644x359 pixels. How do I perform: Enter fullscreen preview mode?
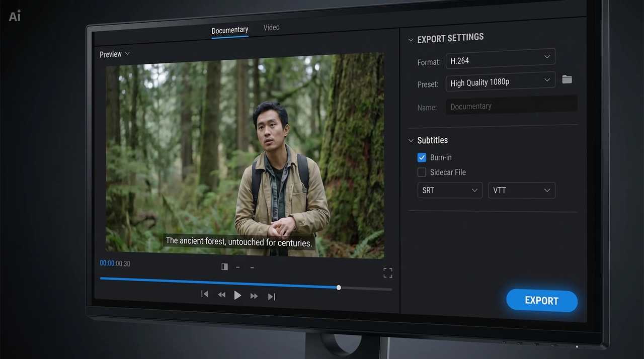[388, 273]
